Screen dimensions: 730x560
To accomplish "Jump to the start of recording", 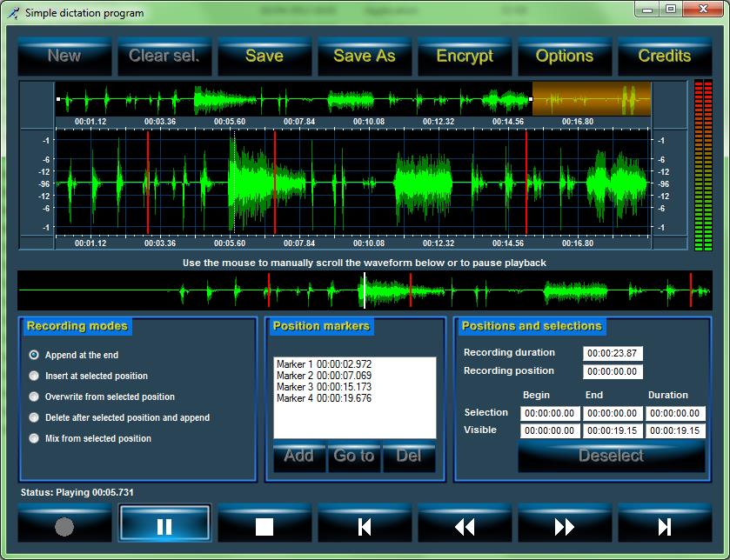I will click(365, 526).
